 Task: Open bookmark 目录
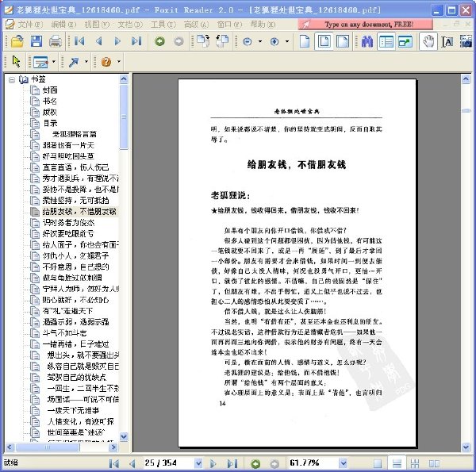click(x=50, y=123)
